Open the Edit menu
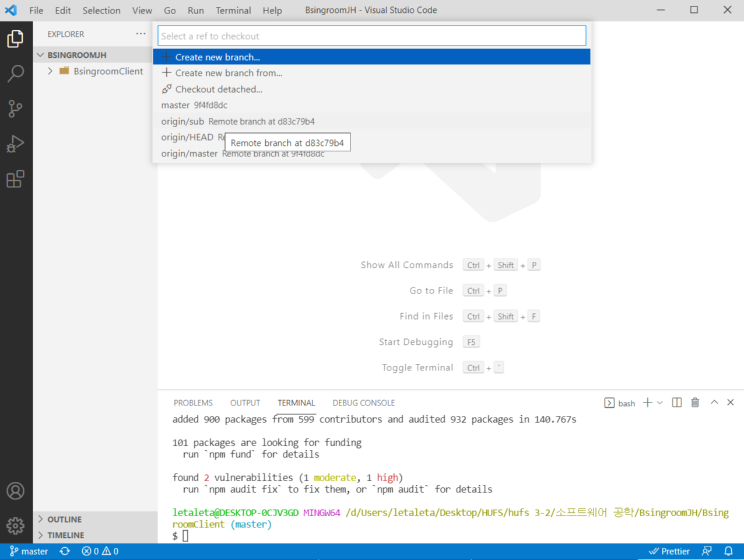Screen dimensions: 744x560 click(63, 10)
